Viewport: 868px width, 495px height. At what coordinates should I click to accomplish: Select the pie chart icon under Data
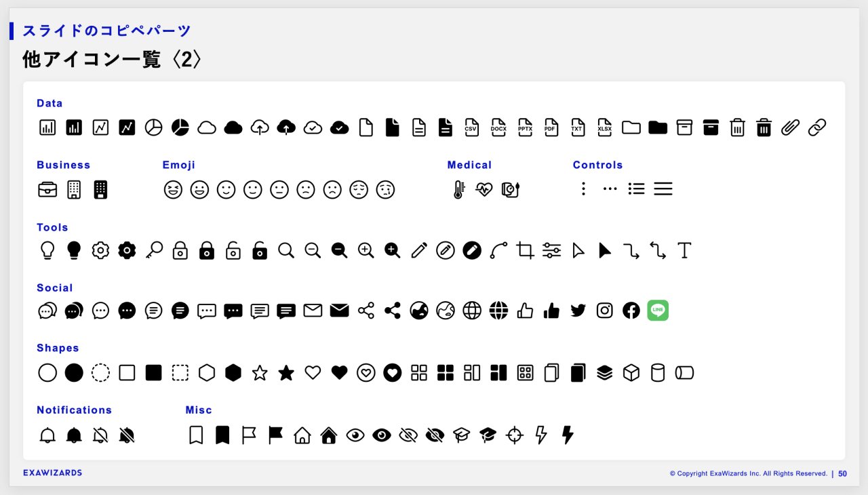click(153, 127)
